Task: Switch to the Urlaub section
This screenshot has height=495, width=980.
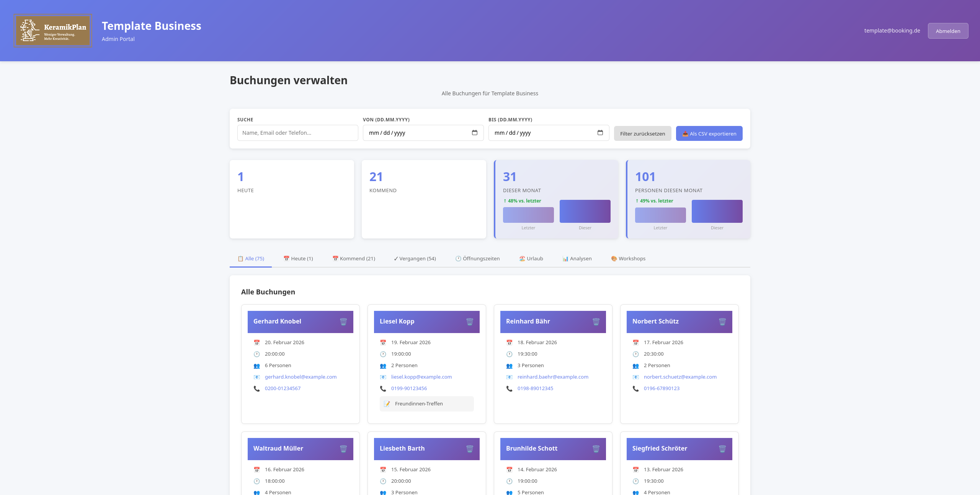Action: tap(531, 258)
